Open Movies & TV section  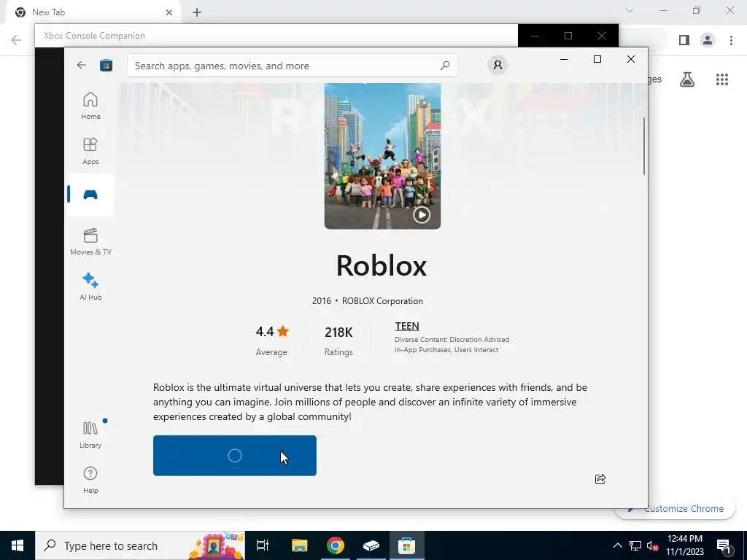pos(90,242)
